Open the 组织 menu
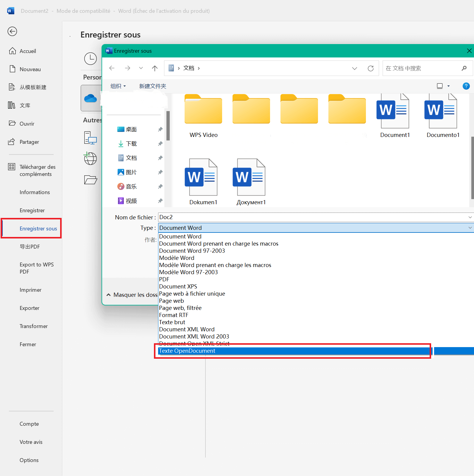 coord(118,86)
